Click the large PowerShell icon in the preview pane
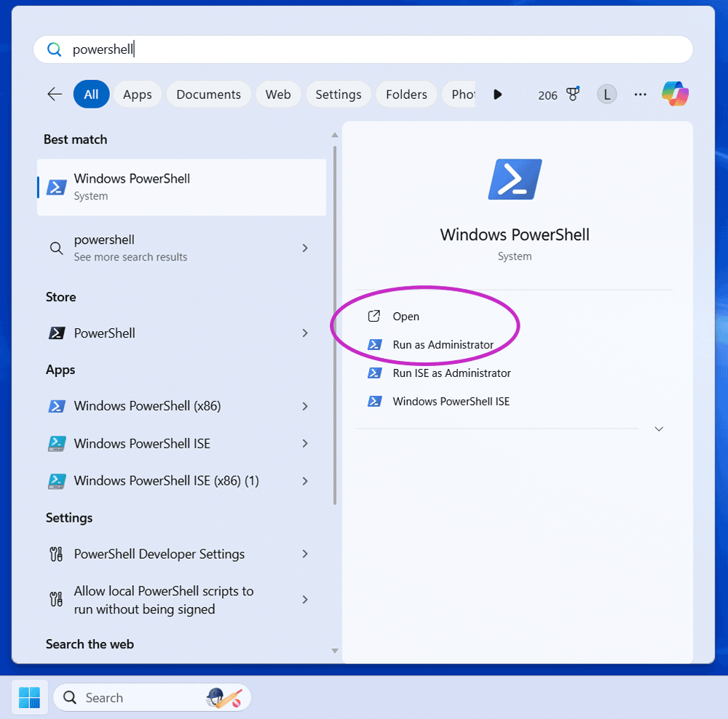The width and height of the screenshot is (728, 719). (x=515, y=180)
